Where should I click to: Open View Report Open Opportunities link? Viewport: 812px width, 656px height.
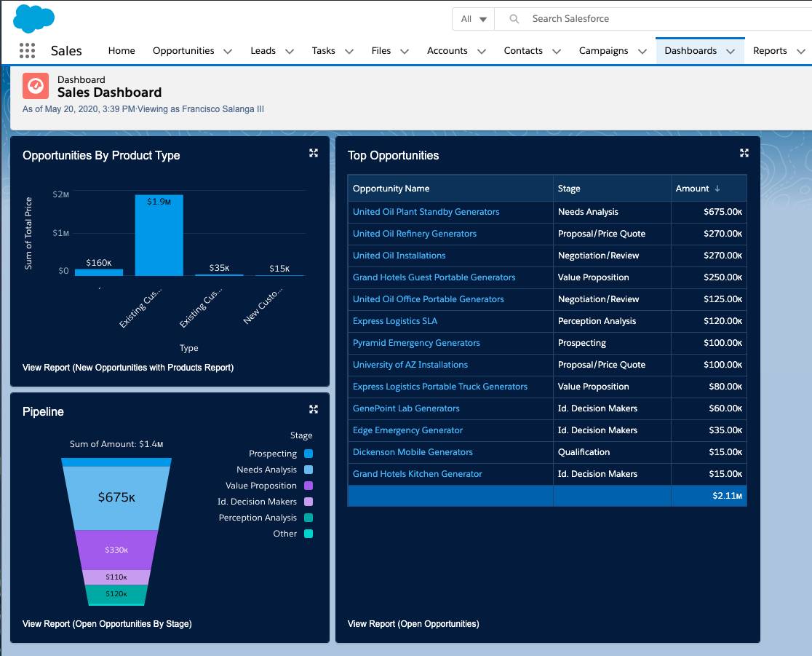[413, 624]
